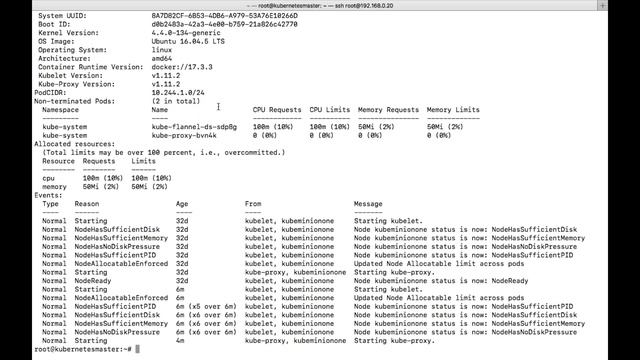Click the CPU Requests column header
640x360 pixels.
[x=277, y=110]
